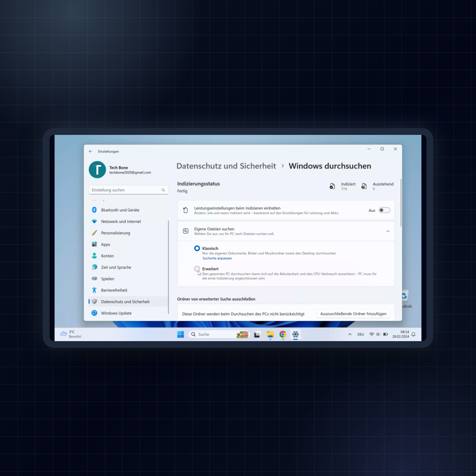Click the Datenschutz und Sicherheit shield icon
Image resolution: width=476 pixels, height=476 pixels.
coord(94,301)
